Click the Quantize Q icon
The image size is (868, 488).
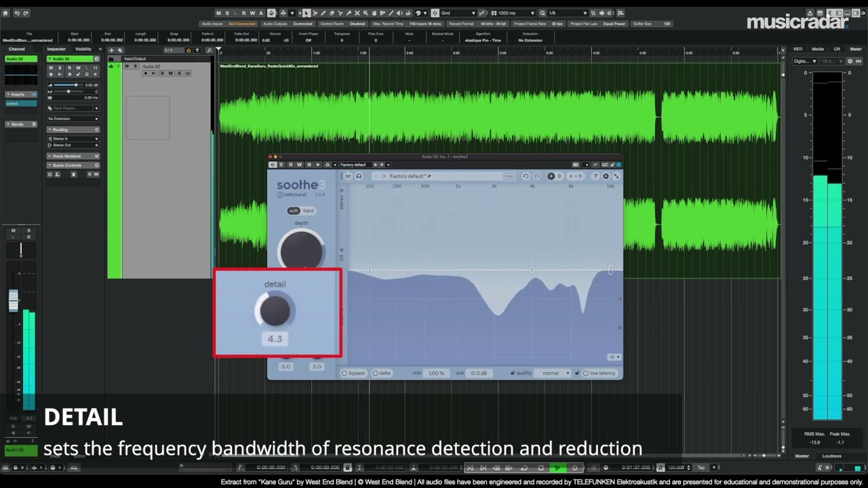coord(542,13)
